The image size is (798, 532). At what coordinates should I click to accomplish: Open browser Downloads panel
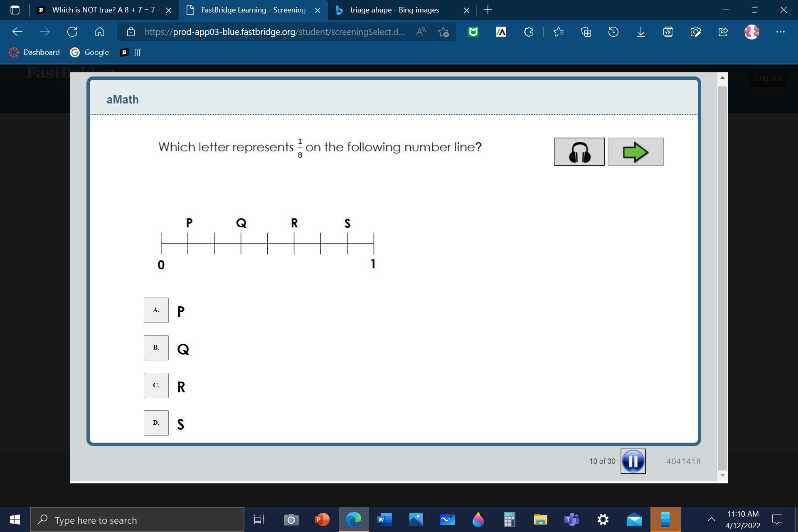coord(640,32)
